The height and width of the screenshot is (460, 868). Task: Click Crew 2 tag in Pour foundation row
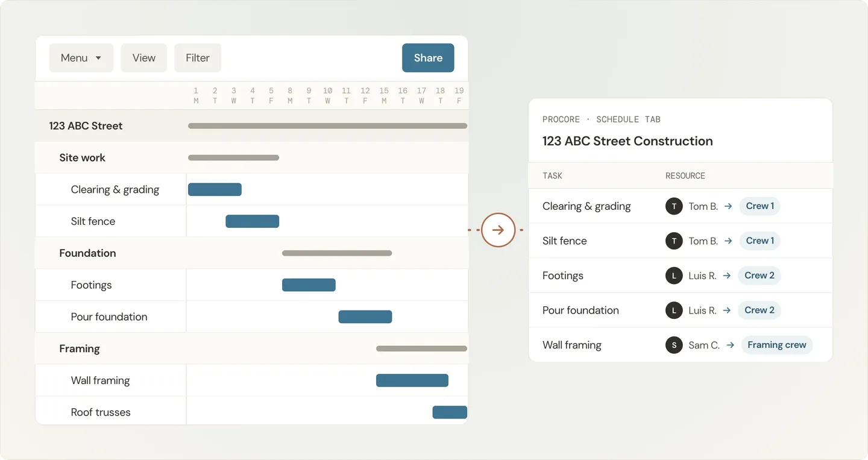coord(759,310)
